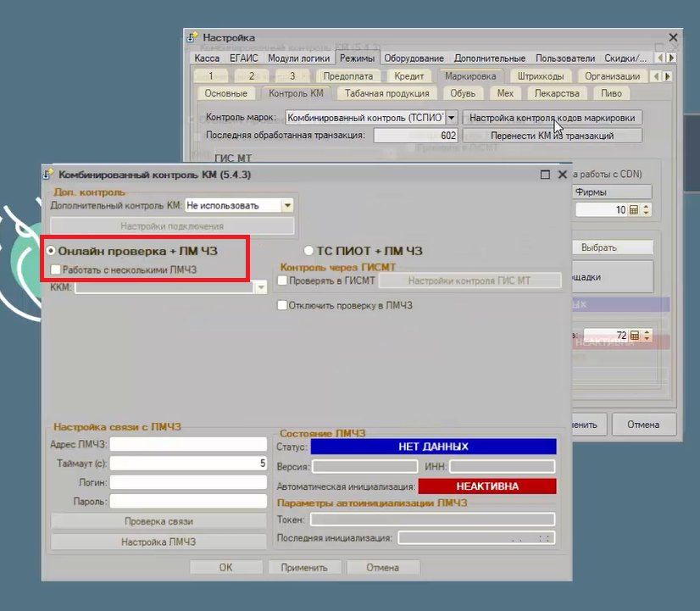
Task: Click Отмена in the Настройка window
Action: pos(643,425)
